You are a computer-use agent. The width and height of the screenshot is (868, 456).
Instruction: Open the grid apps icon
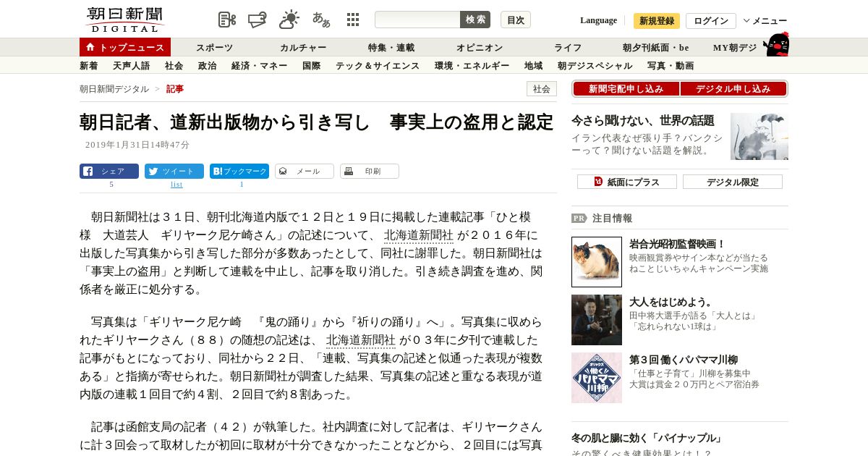(353, 20)
